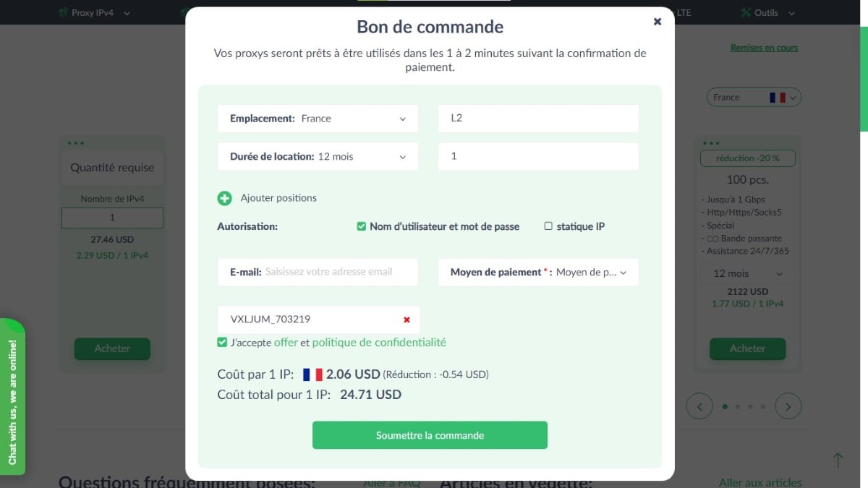Toggle the J'accepte offer checkbox
This screenshot has width=868, height=488.
(x=222, y=343)
